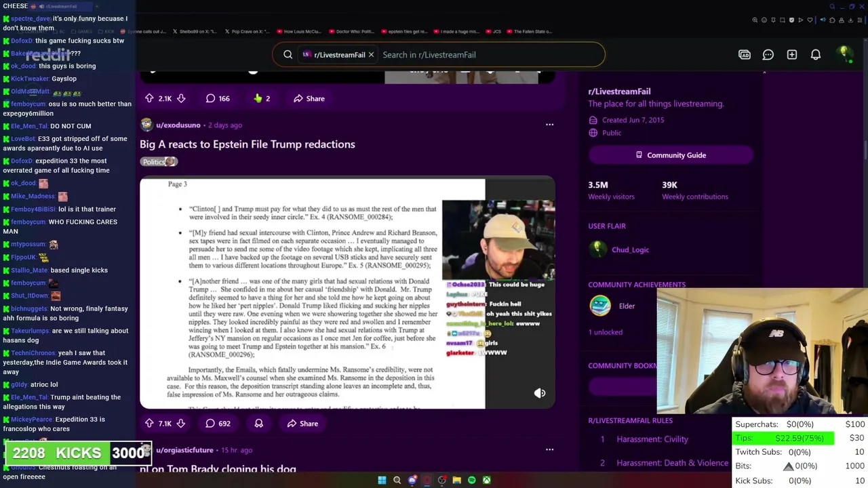Screen dimensions: 868x488
Task: Open u/exodusuno user profile link
Action: (x=178, y=125)
